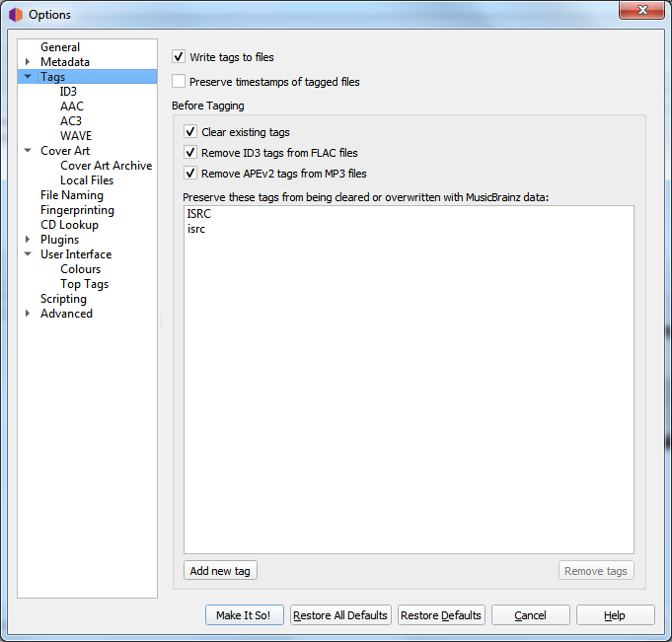
Task: Open the ID3 tag settings
Action: click(68, 92)
